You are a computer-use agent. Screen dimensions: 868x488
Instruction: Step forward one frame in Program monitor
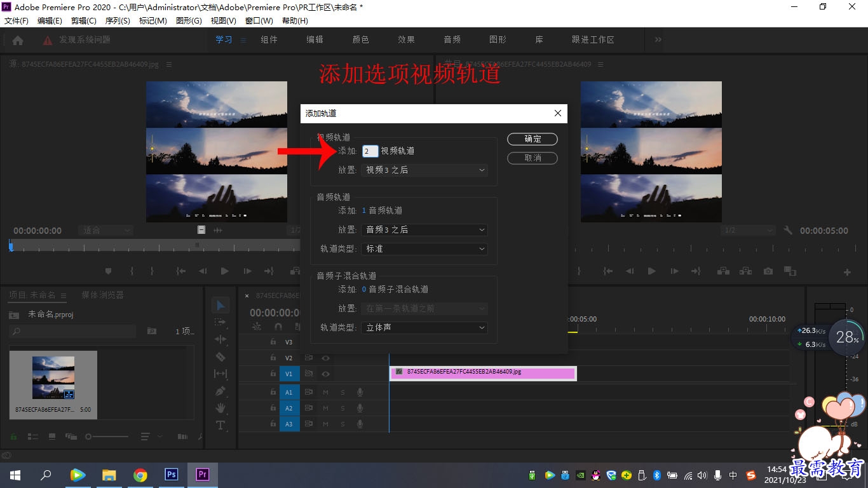(674, 271)
